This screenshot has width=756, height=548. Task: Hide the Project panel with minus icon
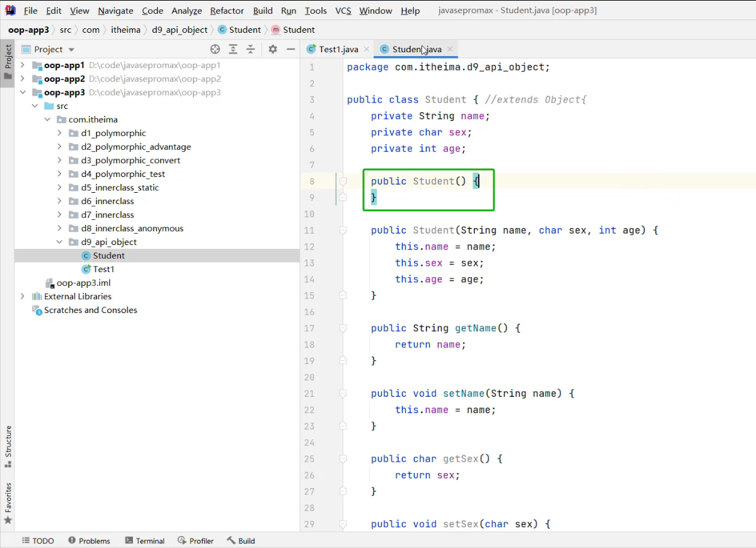click(290, 49)
